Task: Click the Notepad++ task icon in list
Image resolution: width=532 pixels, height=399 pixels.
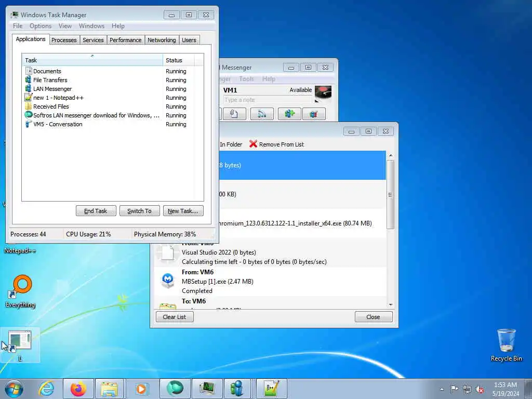Action: click(29, 97)
